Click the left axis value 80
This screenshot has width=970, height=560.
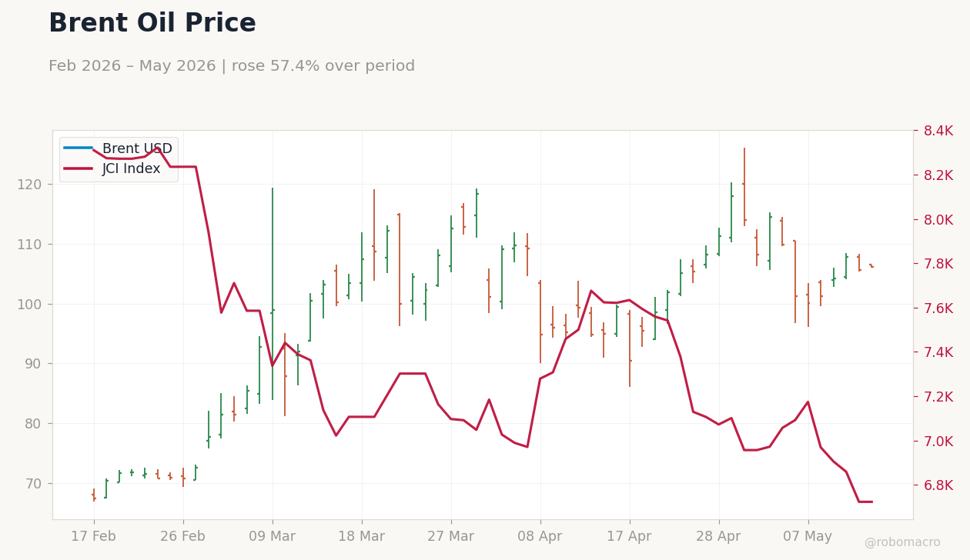point(32,424)
